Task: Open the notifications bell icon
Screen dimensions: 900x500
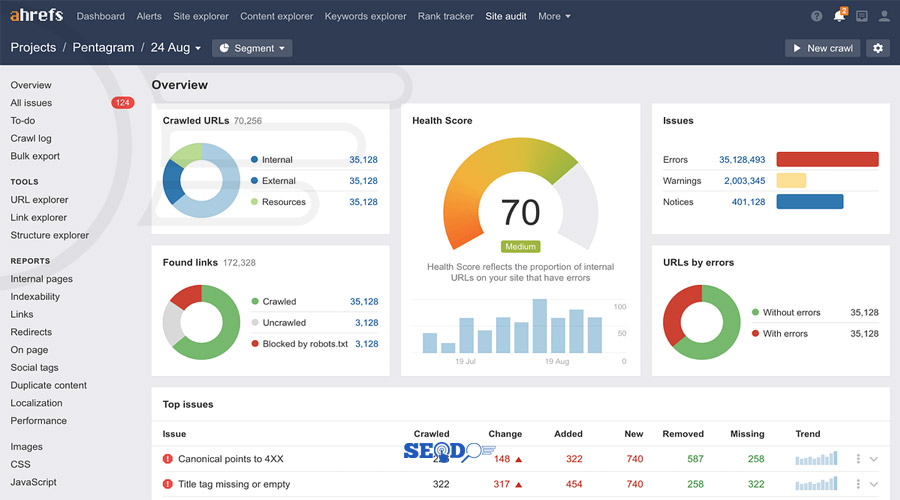Action: click(x=839, y=15)
